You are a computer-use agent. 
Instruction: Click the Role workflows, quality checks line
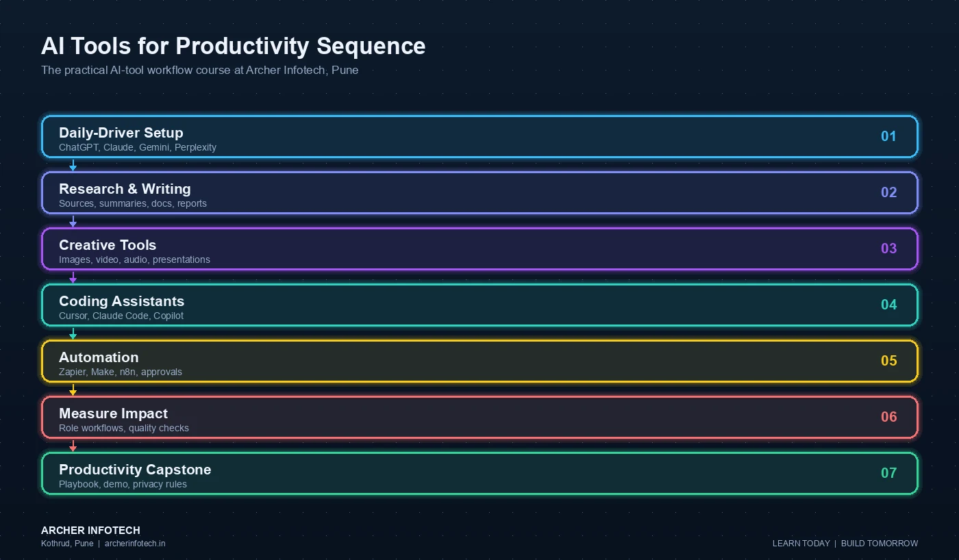pyautogui.click(x=124, y=428)
